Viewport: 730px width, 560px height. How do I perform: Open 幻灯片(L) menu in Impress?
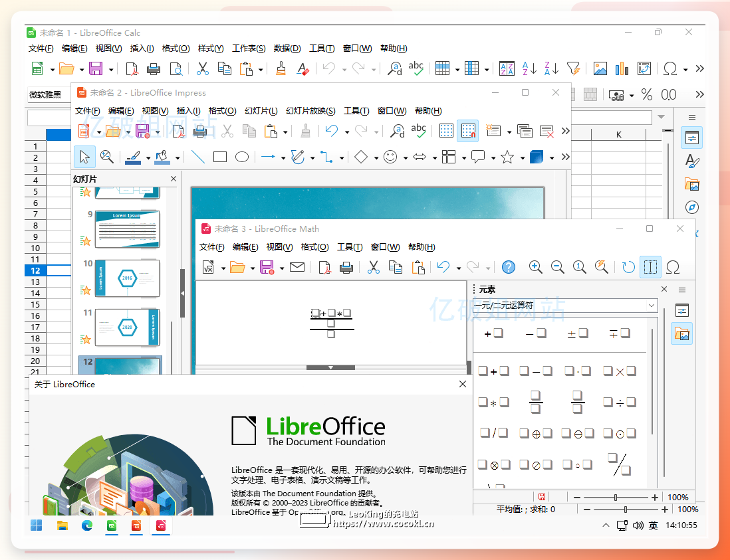[261, 111]
